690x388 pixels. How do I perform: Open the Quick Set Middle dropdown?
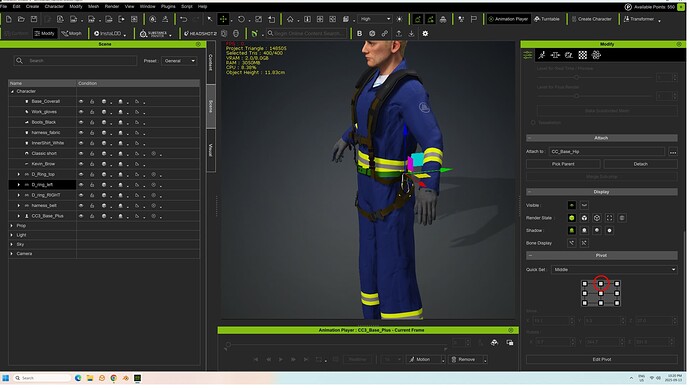point(614,270)
